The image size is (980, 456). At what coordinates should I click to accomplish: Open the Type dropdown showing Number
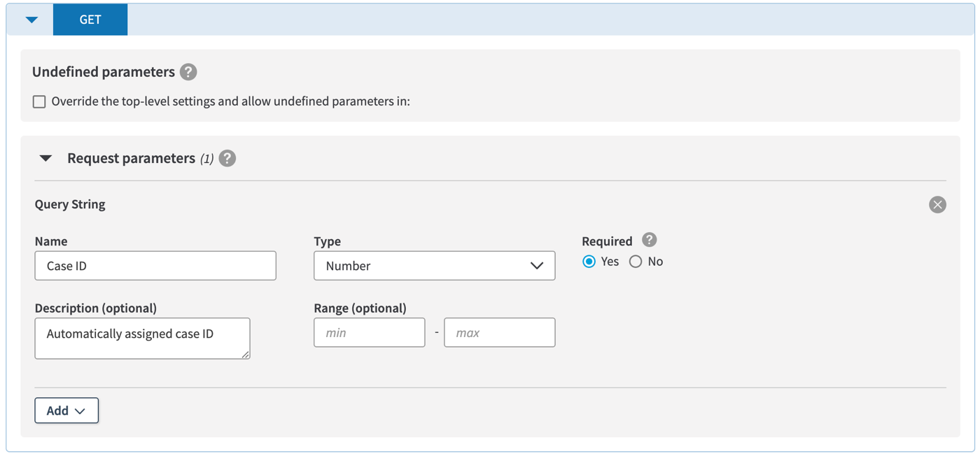(434, 266)
